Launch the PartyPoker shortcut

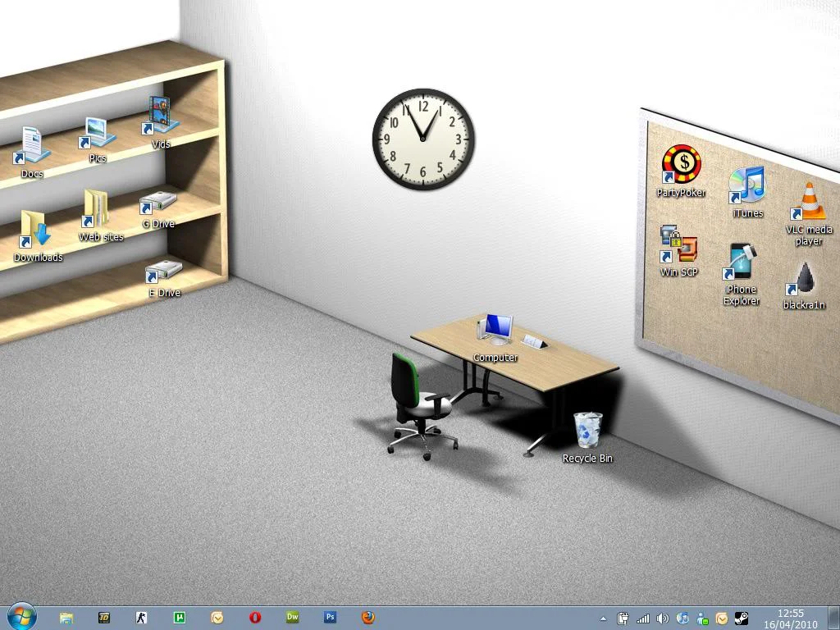(x=681, y=171)
